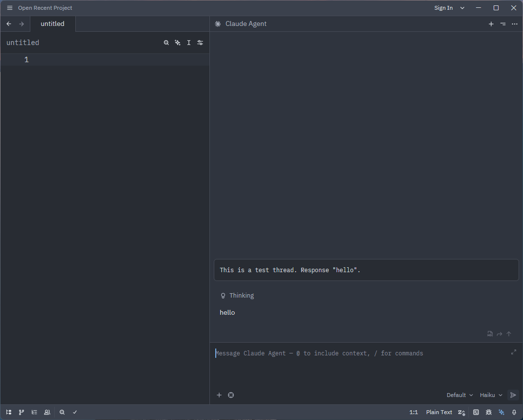Click the crosshair follow-agent icon
This screenshot has height=420, width=523.
pyautogui.click(x=231, y=395)
